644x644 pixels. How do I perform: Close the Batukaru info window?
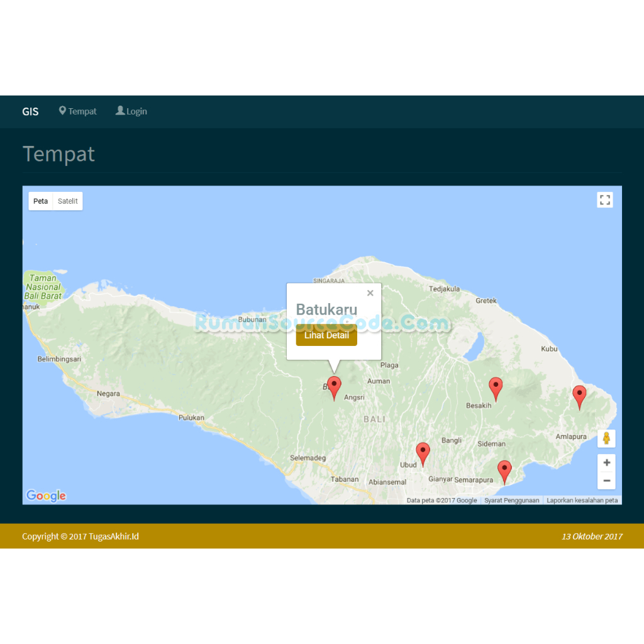click(x=370, y=293)
